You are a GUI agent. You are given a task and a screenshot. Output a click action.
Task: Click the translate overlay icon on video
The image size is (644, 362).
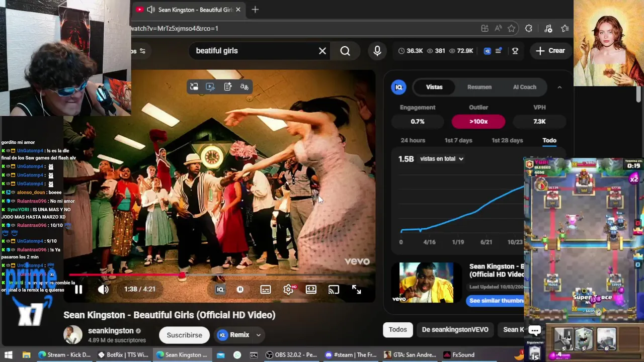click(244, 87)
